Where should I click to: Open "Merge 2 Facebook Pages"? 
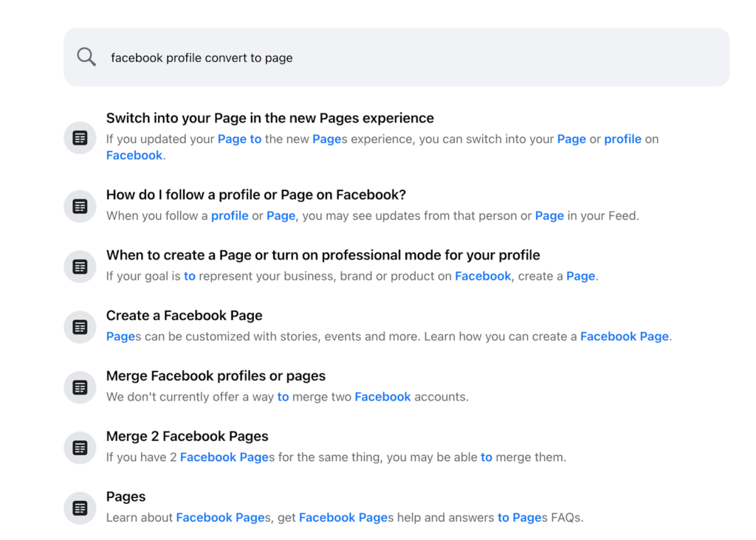click(x=187, y=436)
